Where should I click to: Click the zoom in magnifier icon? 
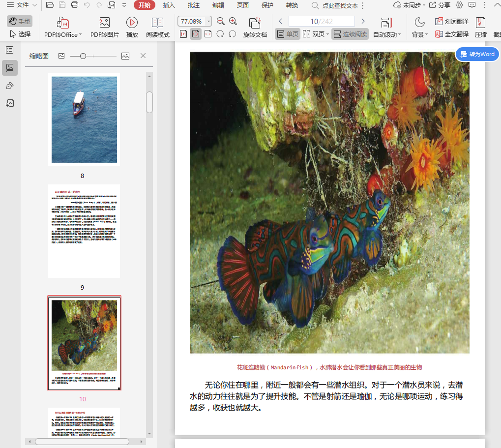tap(233, 21)
